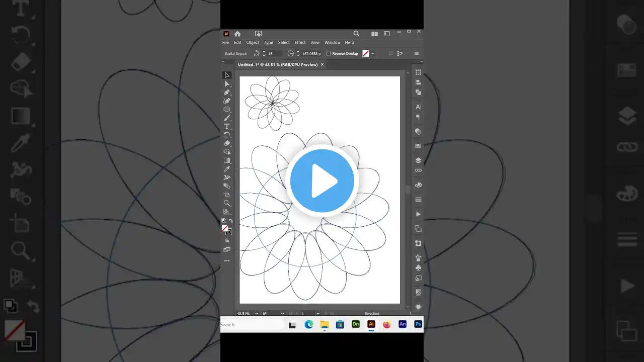Toggle Swap Fill and Stroke
The width and height of the screenshot is (644, 362).
pos(231,220)
